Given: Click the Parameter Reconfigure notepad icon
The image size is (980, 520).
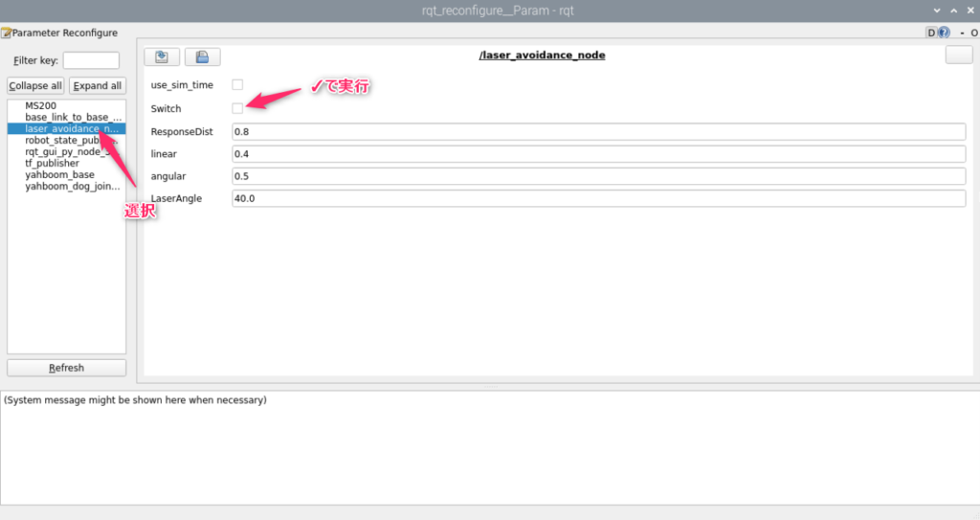Looking at the screenshot, I should (x=6, y=33).
